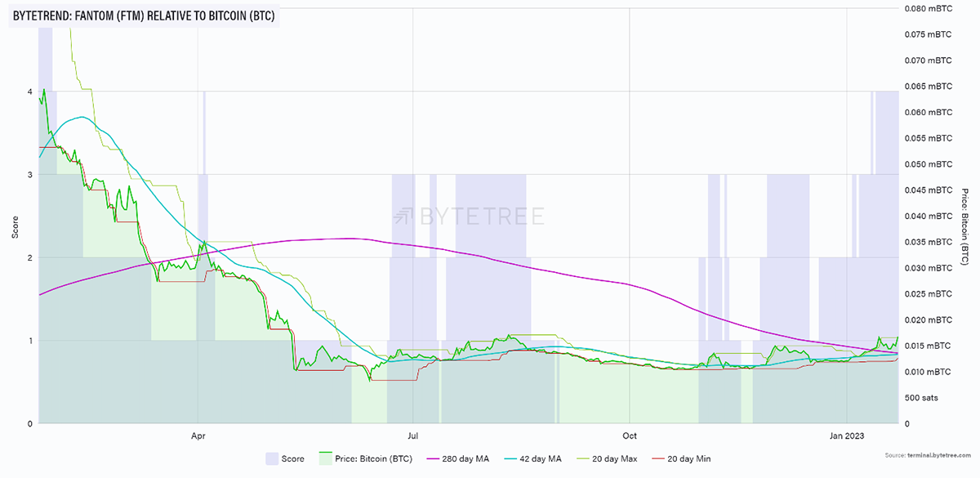The width and height of the screenshot is (980, 478).
Task: Click the 0.065 mBTC price axis label
Action: coord(929,86)
